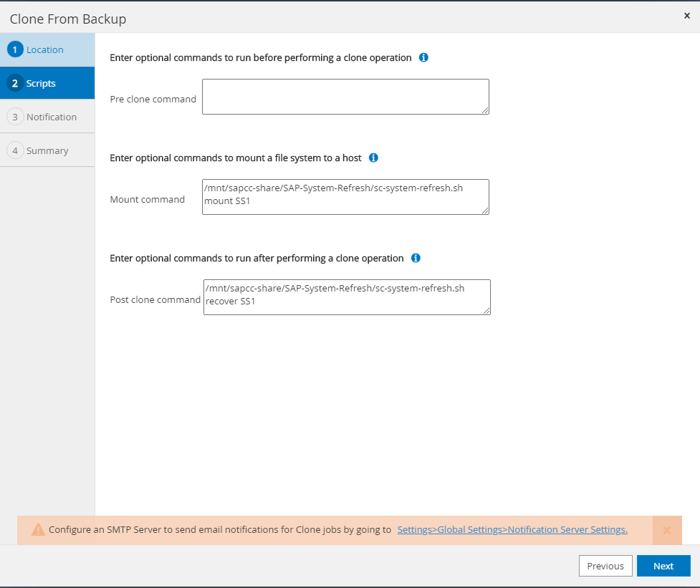Click the Pre clone command label
The width and height of the screenshot is (700, 588).
(x=153, y=99)
